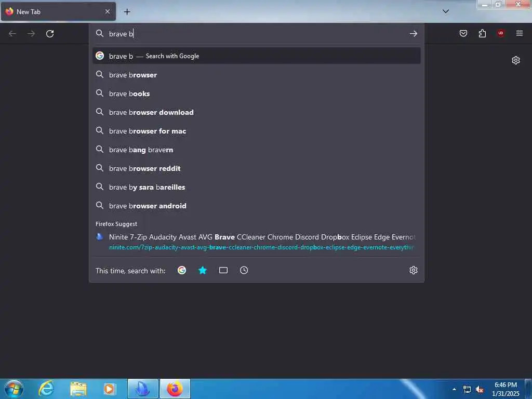The image size is (532, 399).
Task: Select suggestion 'brave by sara bareilles'
Action: click(256, 187)
